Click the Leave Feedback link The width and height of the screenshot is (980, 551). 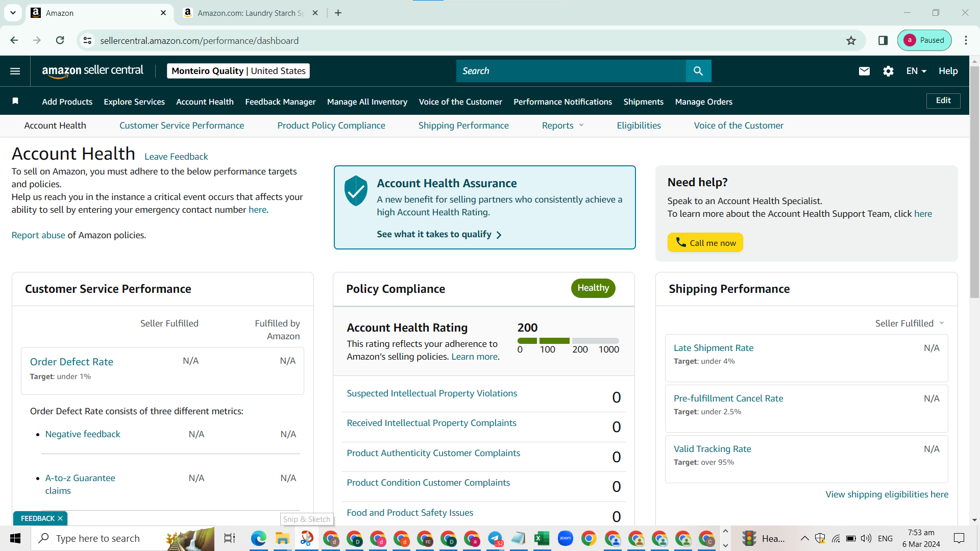coord(176,157)
